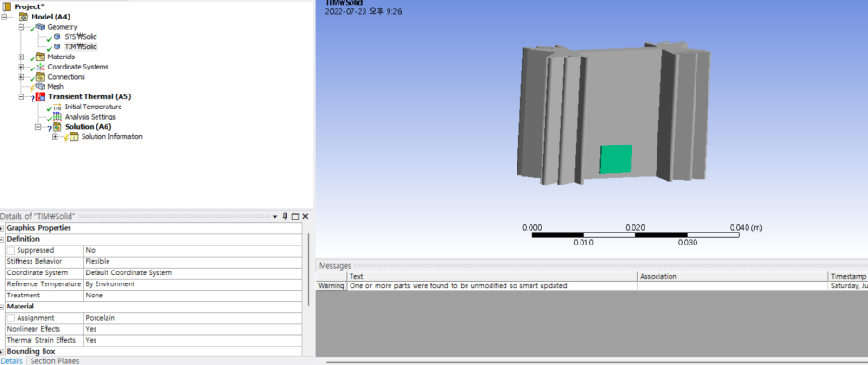Click the Suppressed value 'No'
868x365 pixels.
pyautogui.click(x=193, y=250)
